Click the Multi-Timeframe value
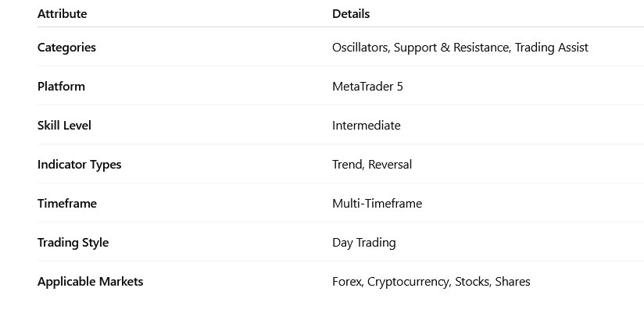This screenshot has height=320, width=644. [377, 204]
